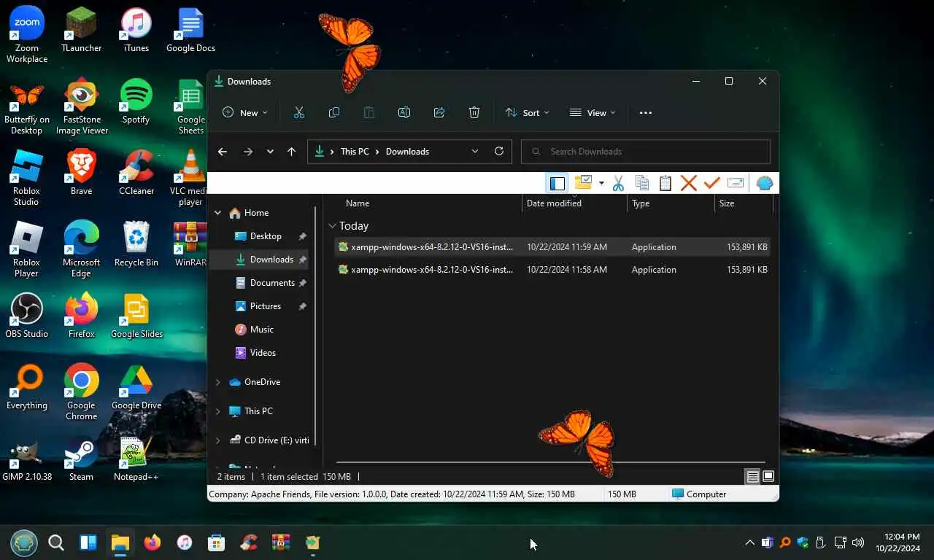This screenshot has height=560, width=934.
Task: Click 'Downloads' in the address breadcrumb
Action: coord(407,152)
